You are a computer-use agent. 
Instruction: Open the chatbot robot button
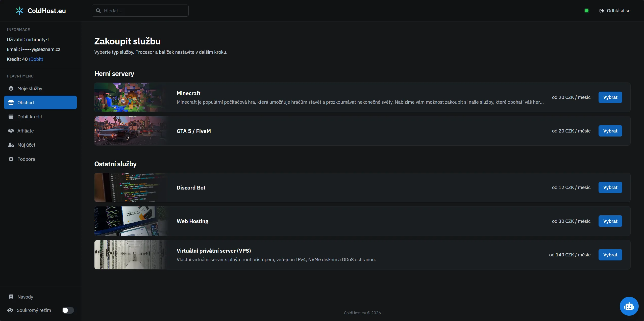click(x=629, y=306)
